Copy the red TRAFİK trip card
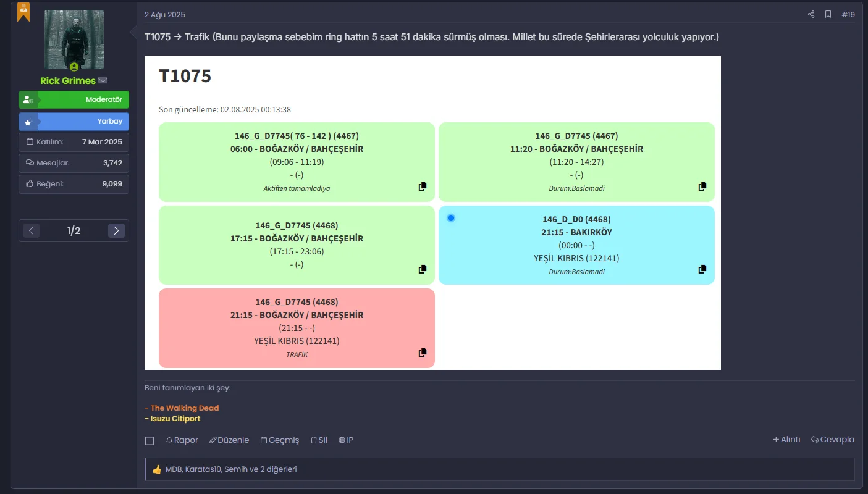 click(423, 353)
